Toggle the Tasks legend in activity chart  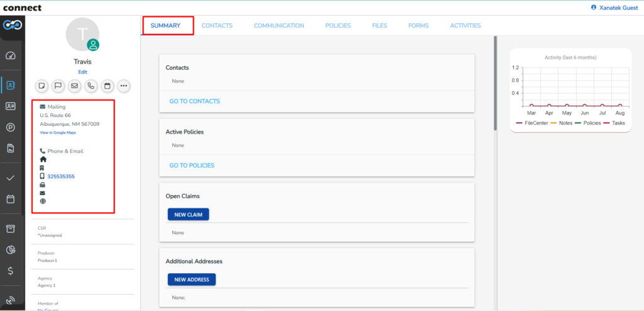[614, 123]
